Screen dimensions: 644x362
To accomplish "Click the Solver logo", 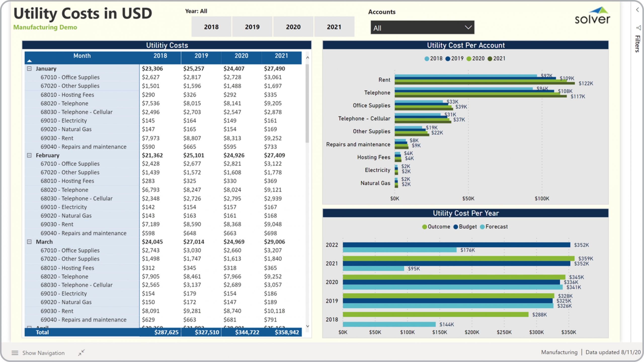I will (x=593, y=17).
